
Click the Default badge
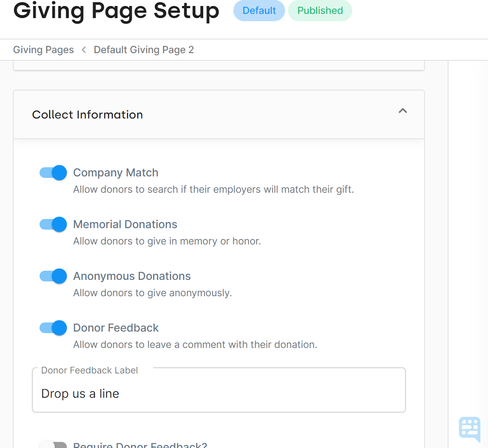(x=259, y=11)
